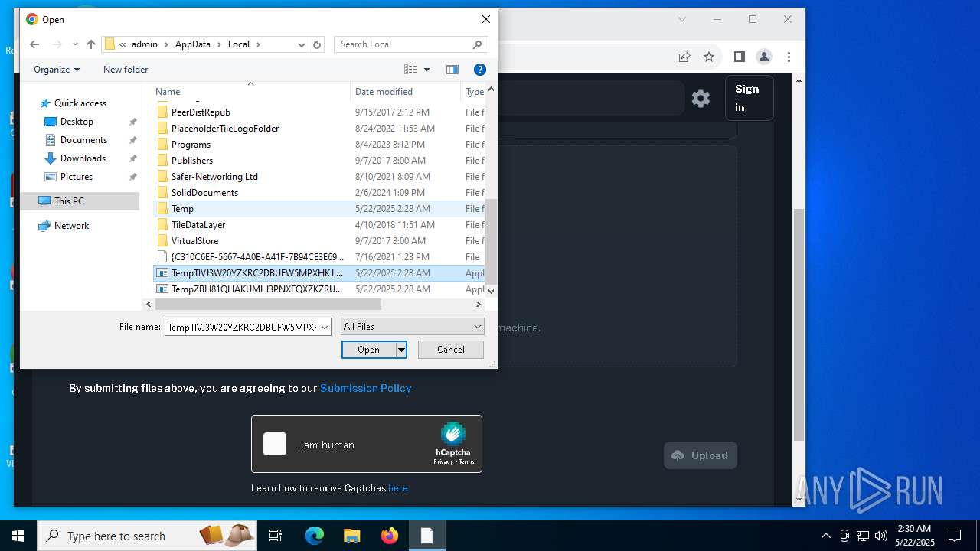Open Chrome three-dot menu
980x551 pixels.
[789, 57]
